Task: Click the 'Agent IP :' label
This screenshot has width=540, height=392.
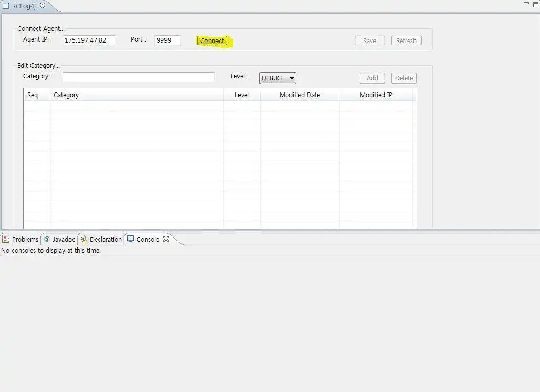Action: click(37, 39)
